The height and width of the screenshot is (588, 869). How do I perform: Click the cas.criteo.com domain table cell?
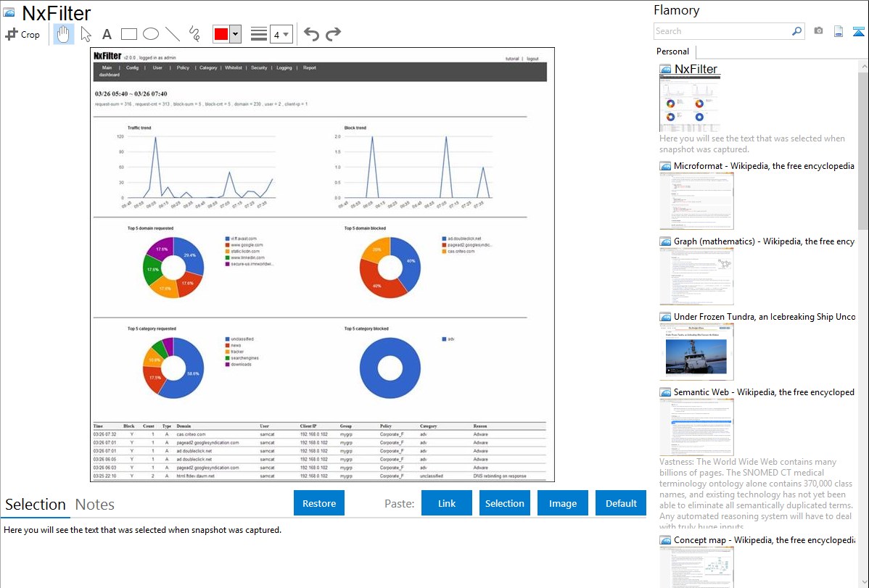coord(191,434)
